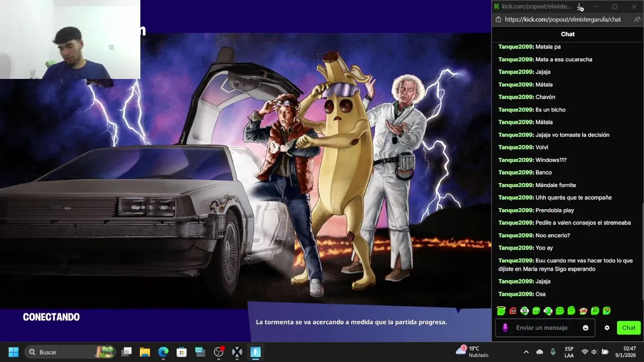Open File Explorer from taskbar

[145, 352]
